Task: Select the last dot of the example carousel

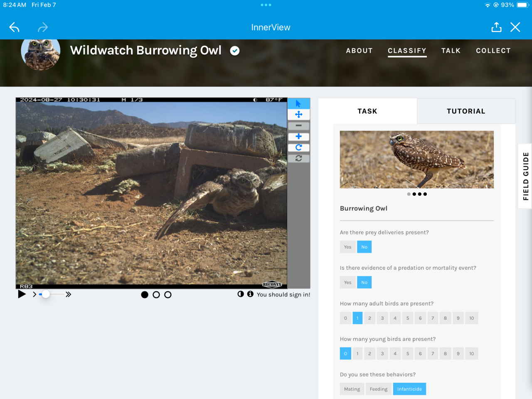Action: tap(425, 194)
